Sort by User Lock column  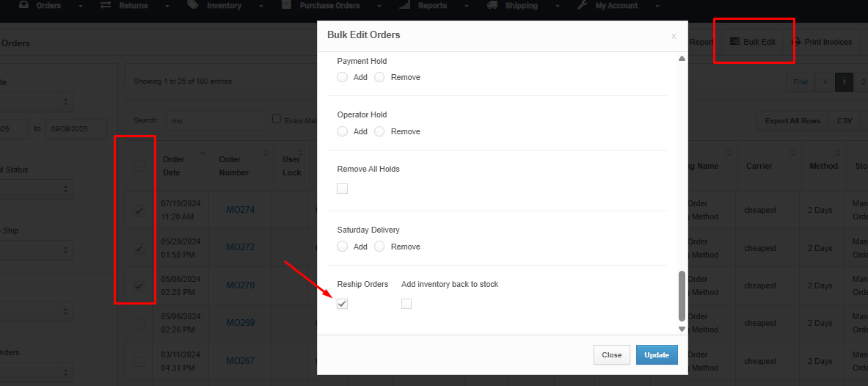coord(291,166)
